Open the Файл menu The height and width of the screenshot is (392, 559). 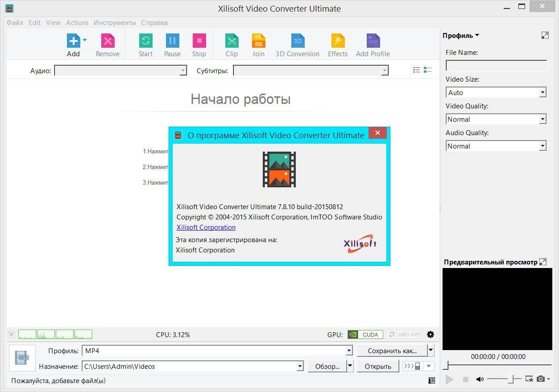(x=15, y=23)
